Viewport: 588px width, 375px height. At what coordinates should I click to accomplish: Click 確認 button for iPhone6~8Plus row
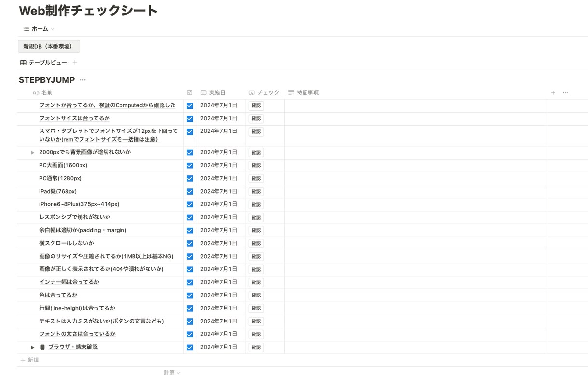click(256, 205)
